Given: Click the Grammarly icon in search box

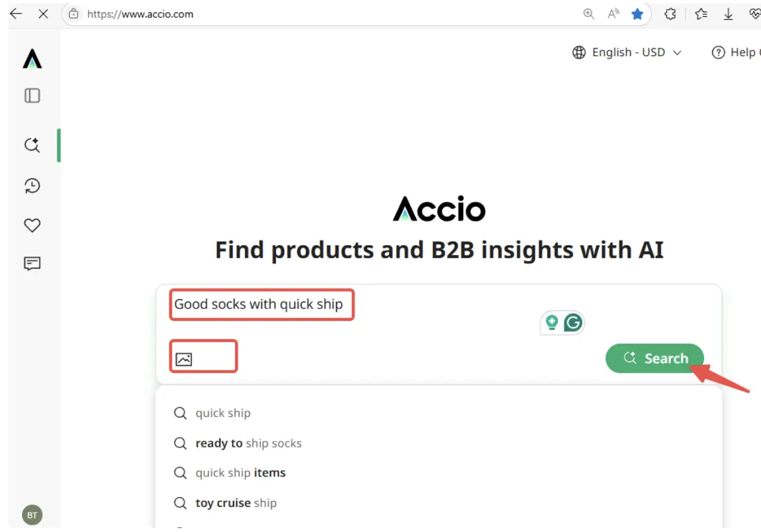Looking at the screenshot, I should 573,323.
